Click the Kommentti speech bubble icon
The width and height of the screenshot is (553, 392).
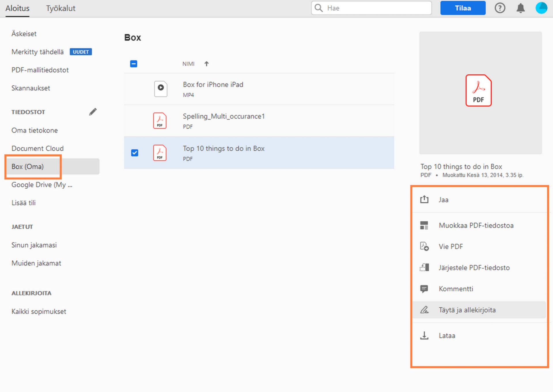pos(424,289)
